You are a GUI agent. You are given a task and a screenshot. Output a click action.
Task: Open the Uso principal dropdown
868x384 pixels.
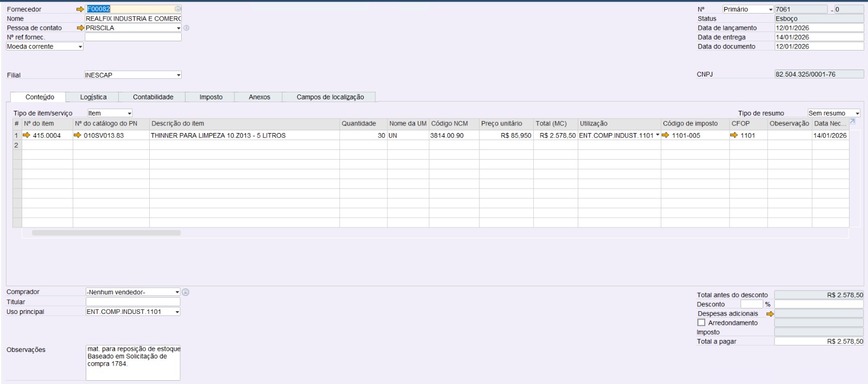(x=177, y=312)
